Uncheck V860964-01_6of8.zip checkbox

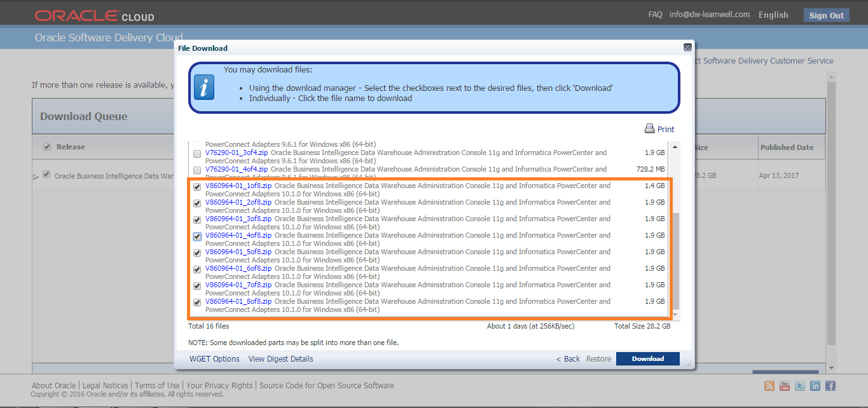click(197, 269)
